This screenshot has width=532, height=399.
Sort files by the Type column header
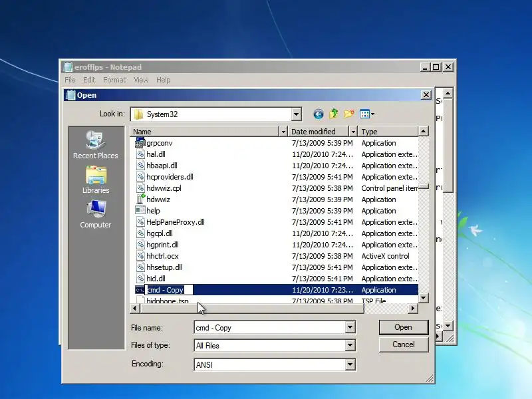click(x=388, y=132)
